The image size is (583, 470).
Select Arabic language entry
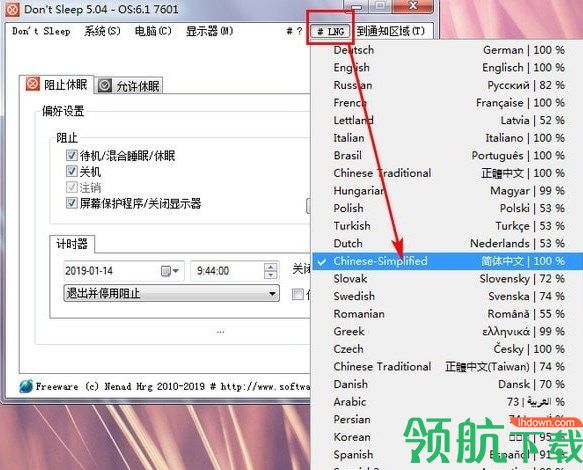tap(447, 402)
